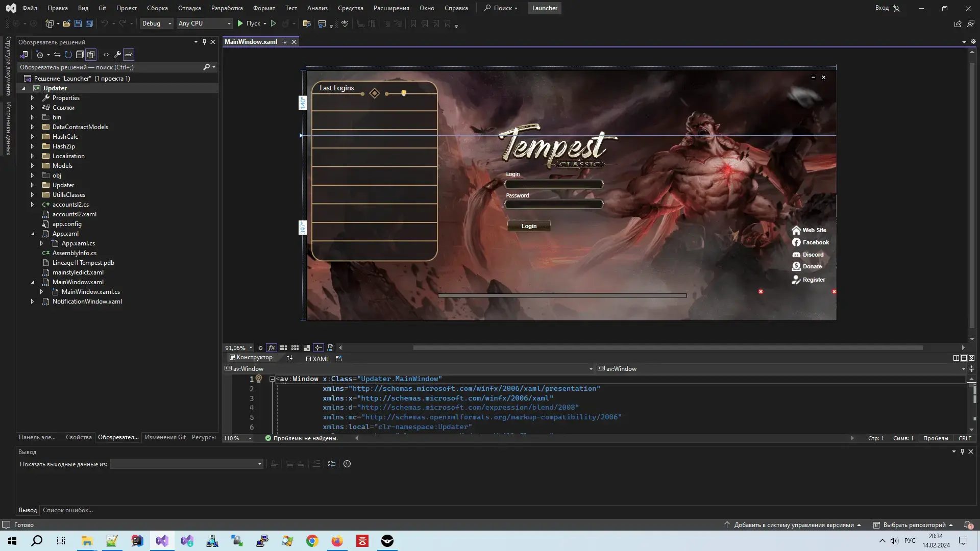980x551 pixels.
Task: Open the Debug configuration dropdown
Action: (x=157, y=23)
